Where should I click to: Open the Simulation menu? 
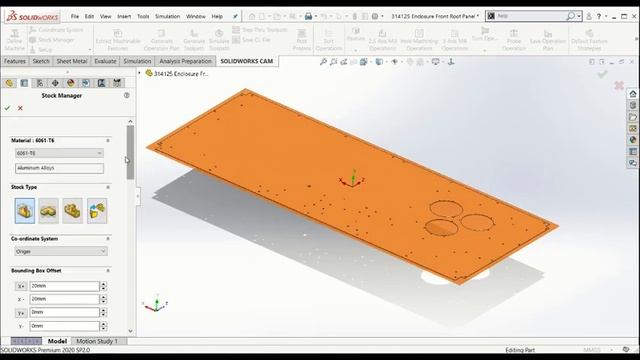tap(167, 16)
